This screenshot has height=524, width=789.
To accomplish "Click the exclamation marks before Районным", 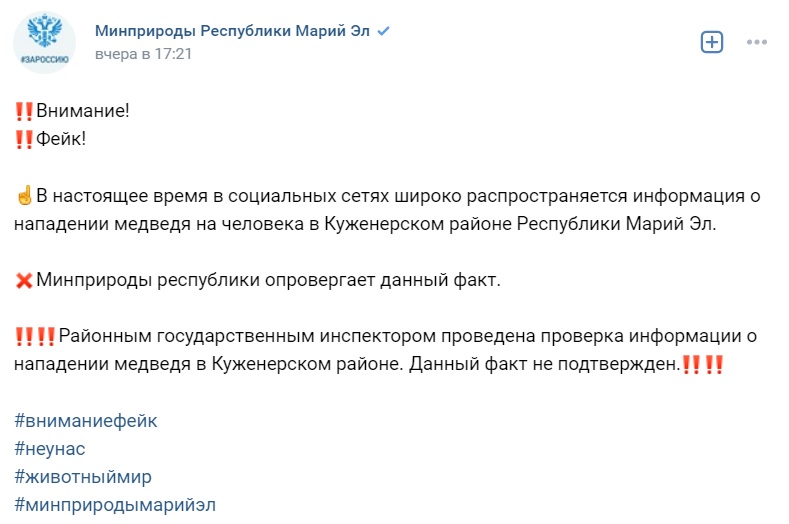I will pyautogui.click(x=35, y=336).
